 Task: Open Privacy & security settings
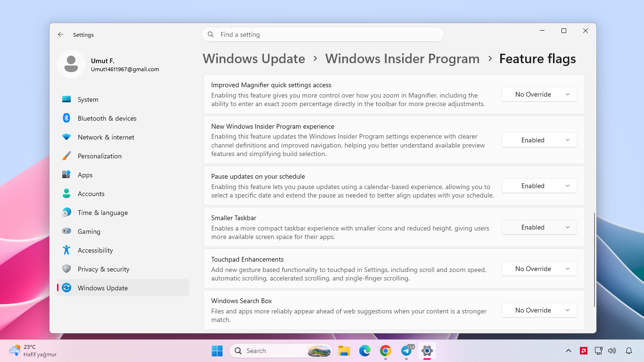tap(123, 269)
